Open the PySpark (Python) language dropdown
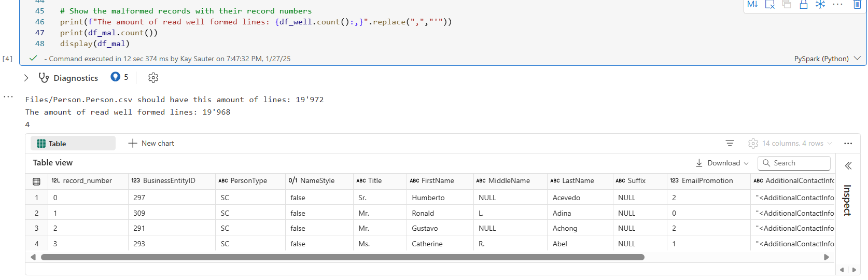Viewport: 868px width, 280px height. (827, 59)
